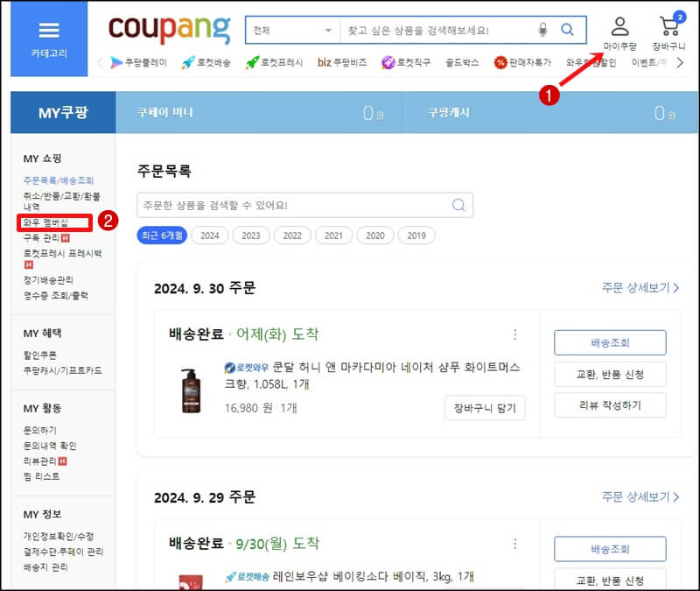Image resolution: width=700 pixels, height=591 pixels.
Task: Open 영수증 조회/출력 in sidebar
Action: tap(56, 296)
